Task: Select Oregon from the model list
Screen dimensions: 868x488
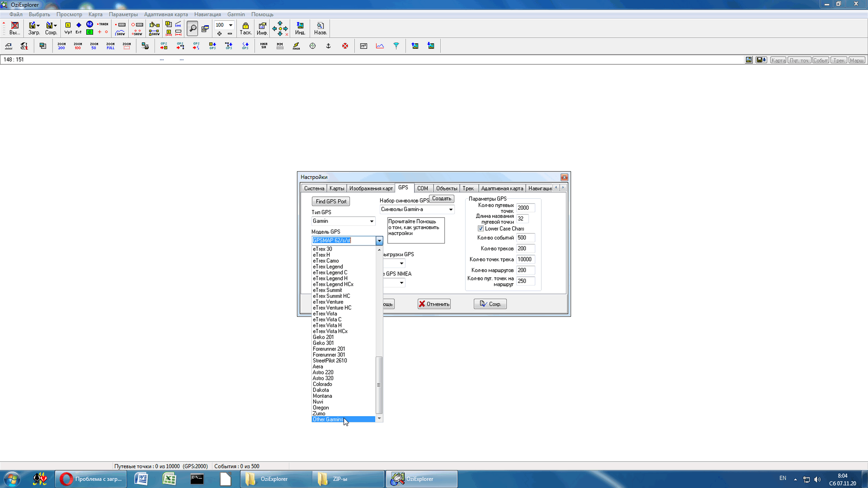Action: (343, 408)
